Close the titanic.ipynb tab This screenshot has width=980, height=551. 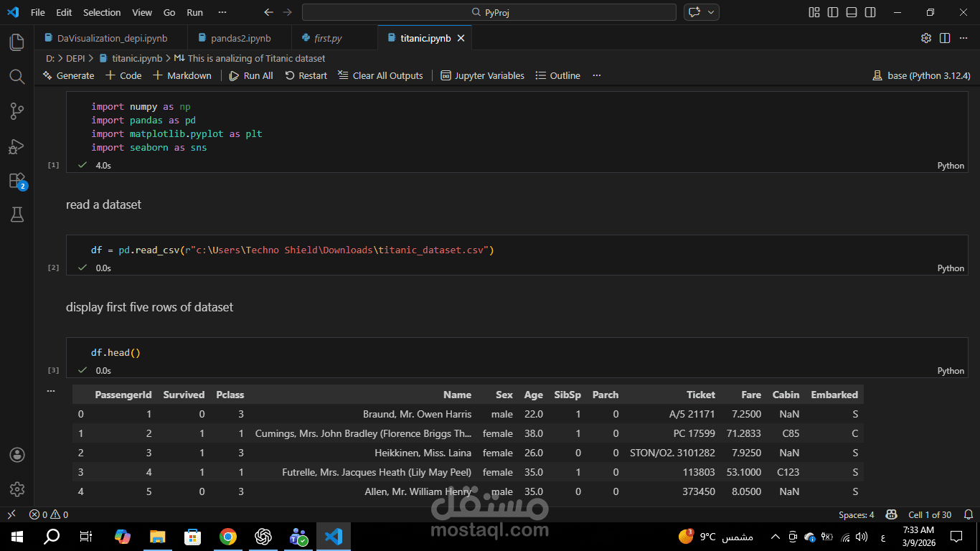[x=461, y=38]
